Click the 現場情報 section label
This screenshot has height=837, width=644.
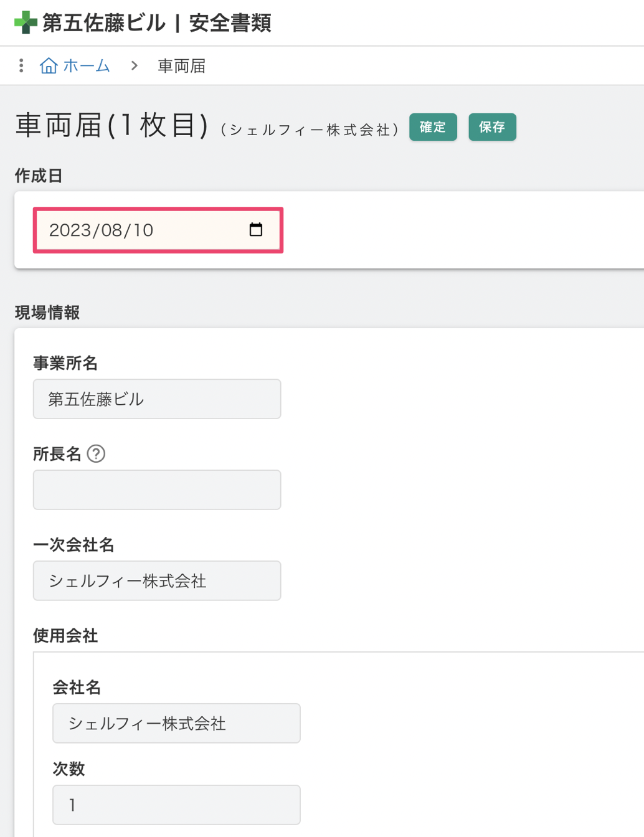[x=47, y=313]
